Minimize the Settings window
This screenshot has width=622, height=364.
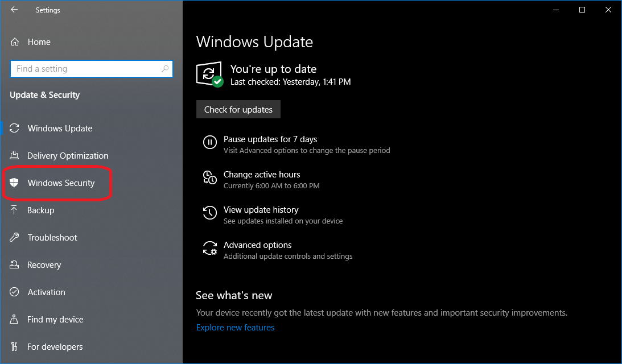coord(556,10)
